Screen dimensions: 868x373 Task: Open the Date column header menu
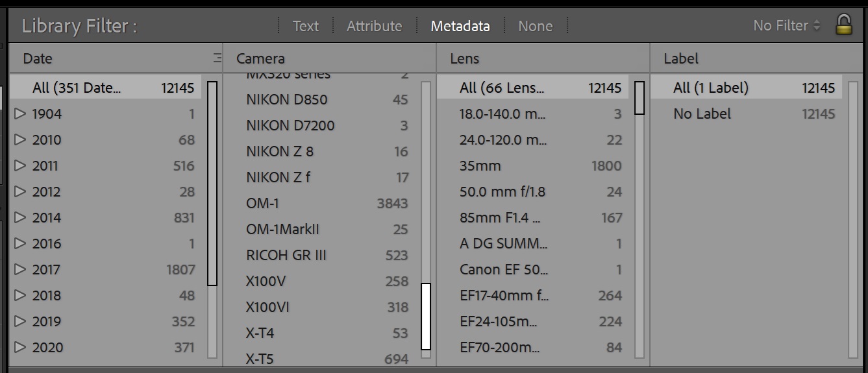coord(38,58)
